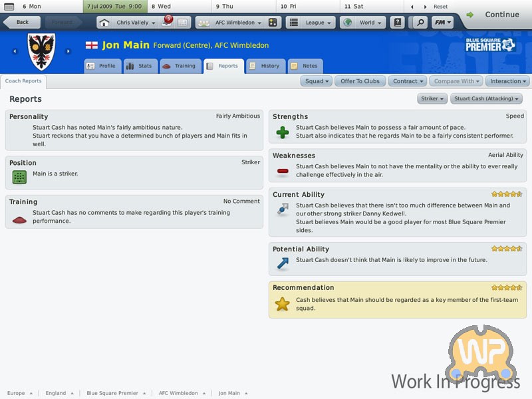The width and height of the screenshot is (532, 399).
Task: Expand the Contract dropdown
Action: [x=408, y=81]
